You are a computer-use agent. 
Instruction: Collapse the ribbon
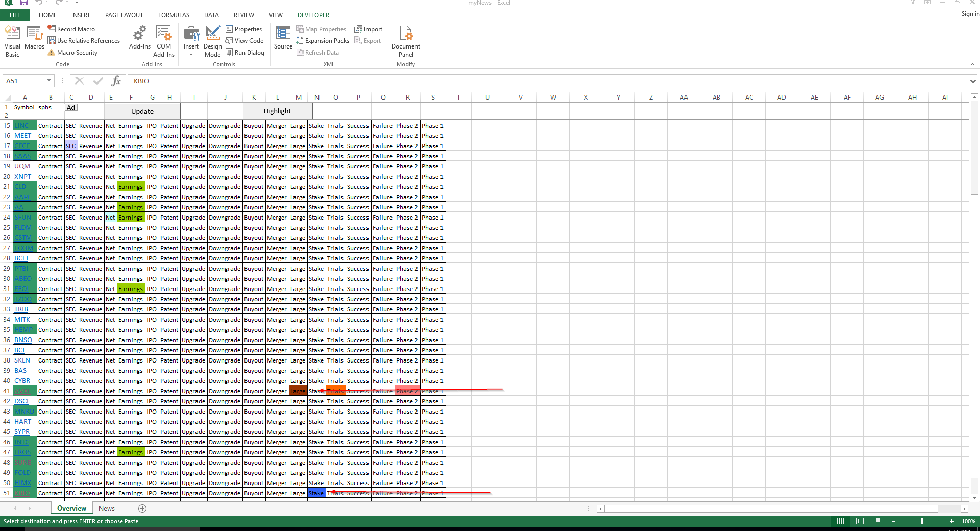point(972,64)
